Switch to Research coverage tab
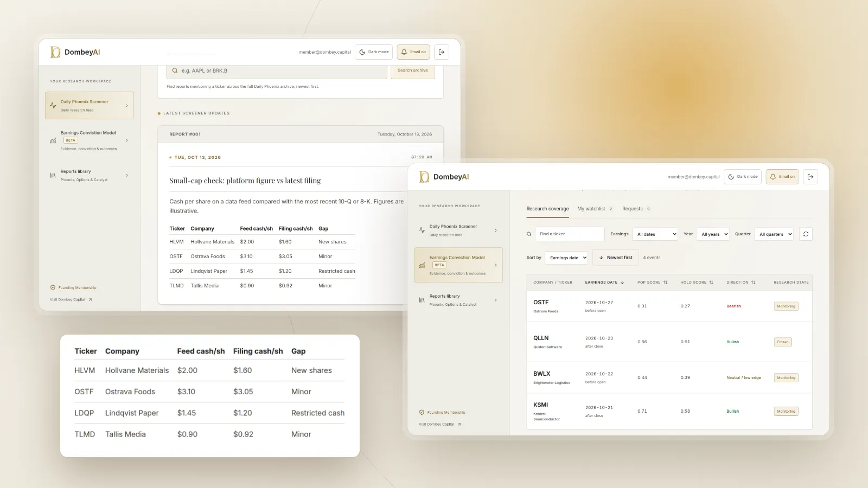The image size is (868, 488). 547,209
